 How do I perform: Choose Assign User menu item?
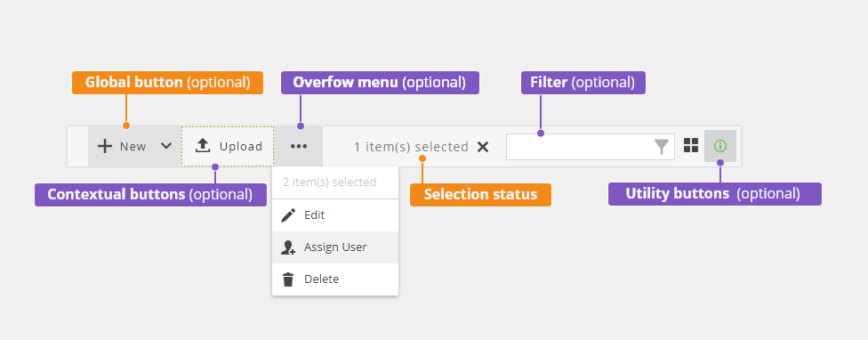pyautogui.click(x=335, y=247)
